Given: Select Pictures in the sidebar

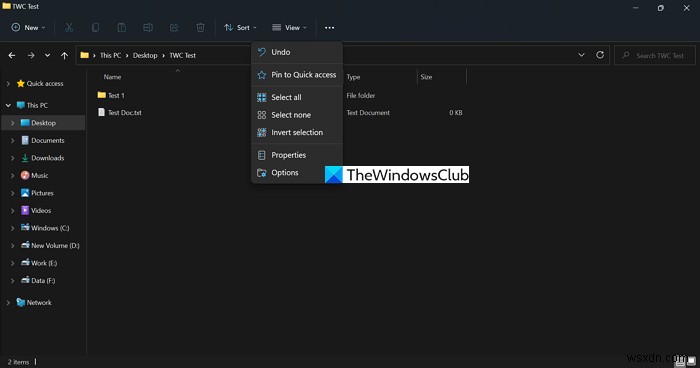Looking at the screenshot, I should pos(38,193).
